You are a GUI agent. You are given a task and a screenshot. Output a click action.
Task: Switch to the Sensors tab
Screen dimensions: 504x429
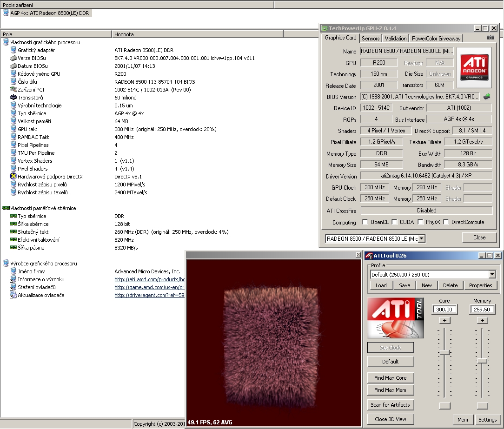click(371, 39)
